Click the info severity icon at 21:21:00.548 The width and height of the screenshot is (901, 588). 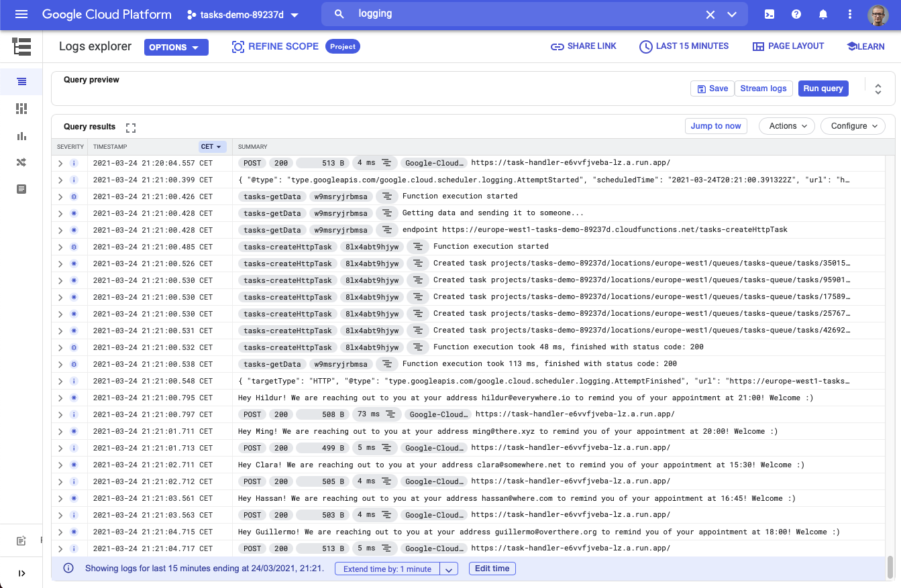point(74,381)
